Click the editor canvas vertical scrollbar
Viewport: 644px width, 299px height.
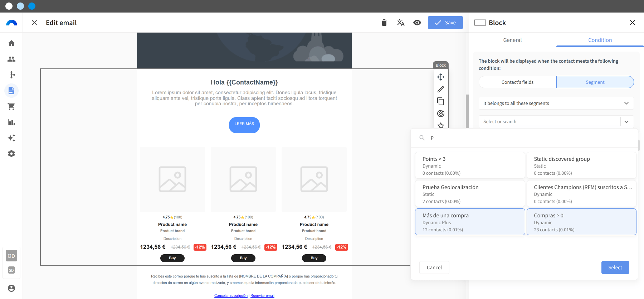pyautogui.click(x=467, y=111)
